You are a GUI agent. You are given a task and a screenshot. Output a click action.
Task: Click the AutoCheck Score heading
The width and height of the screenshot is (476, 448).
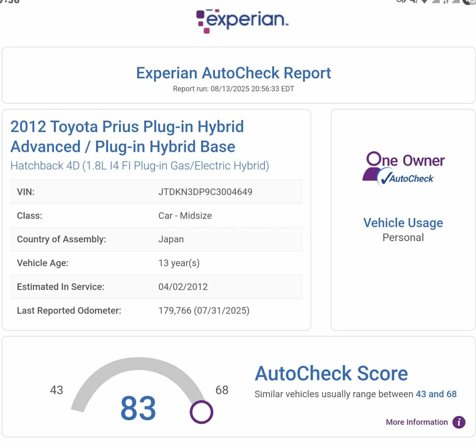[331, 373]
